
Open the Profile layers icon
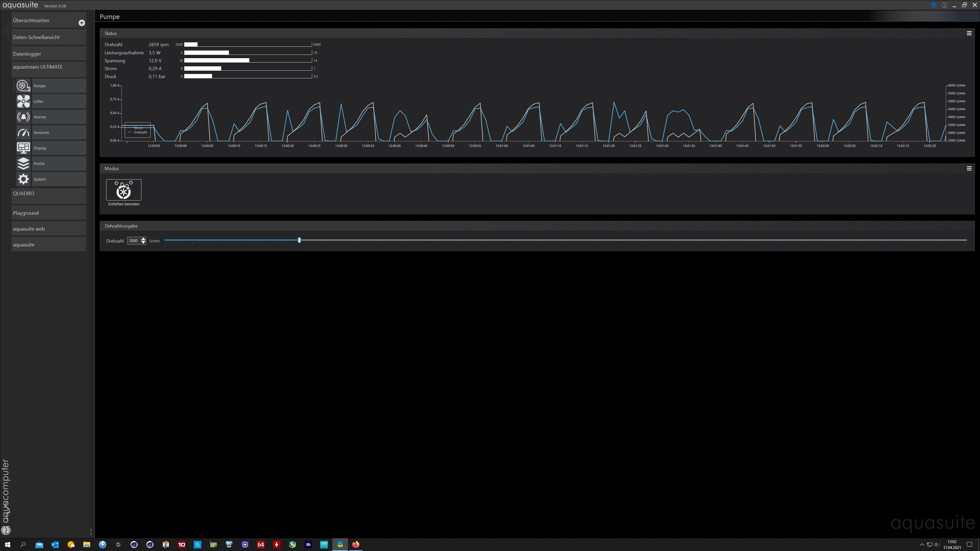[23, 164]
